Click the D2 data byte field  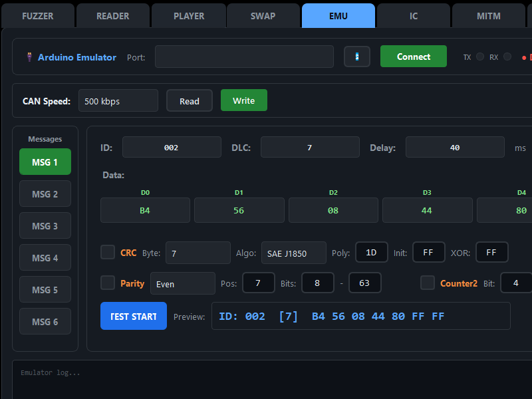point(333,210)
